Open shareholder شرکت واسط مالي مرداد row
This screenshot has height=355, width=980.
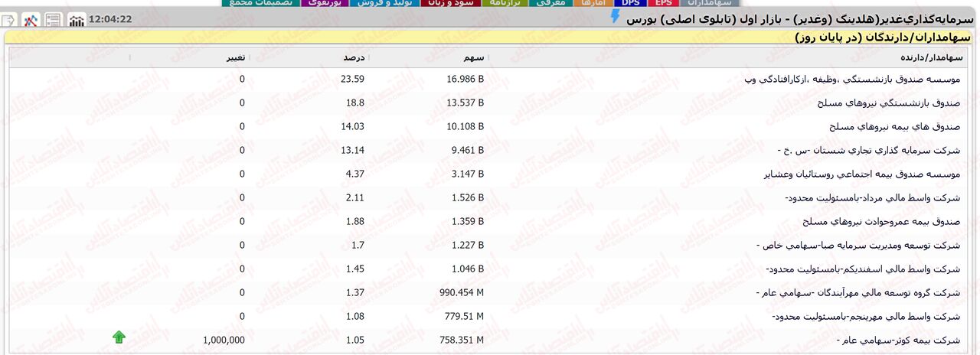pyautogui.click(x=872, y=198)
